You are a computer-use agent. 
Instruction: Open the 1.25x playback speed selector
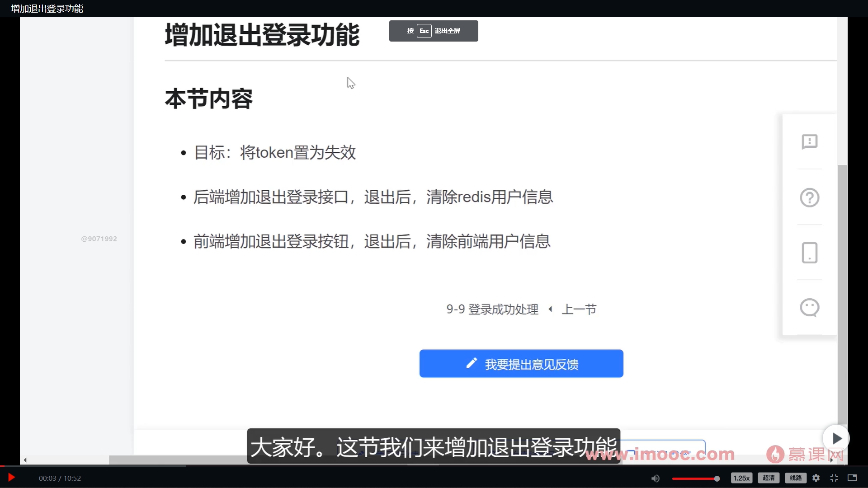[742, 478]
